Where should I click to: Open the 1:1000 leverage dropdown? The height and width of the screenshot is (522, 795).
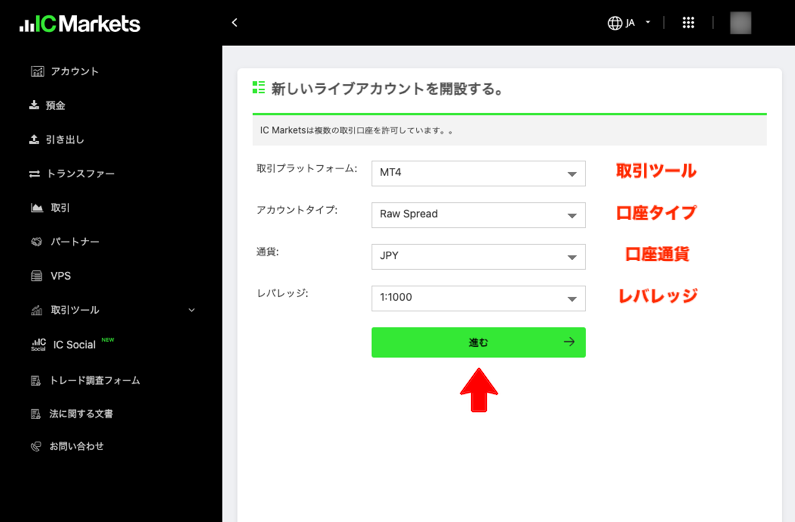[x=478, y=298]
